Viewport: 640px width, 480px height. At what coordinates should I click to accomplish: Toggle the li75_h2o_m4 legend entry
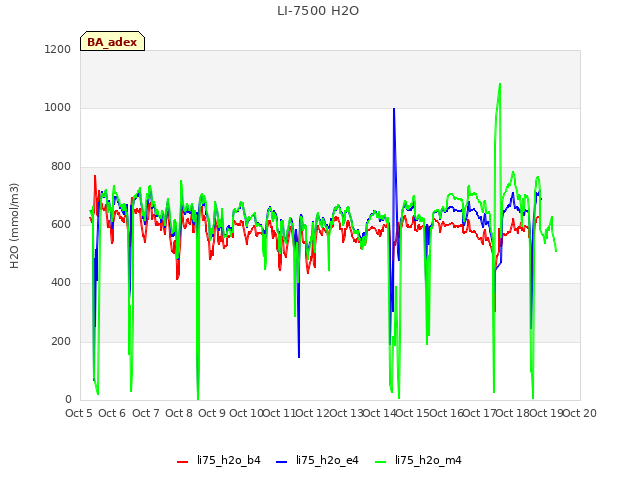coord(418,461)
